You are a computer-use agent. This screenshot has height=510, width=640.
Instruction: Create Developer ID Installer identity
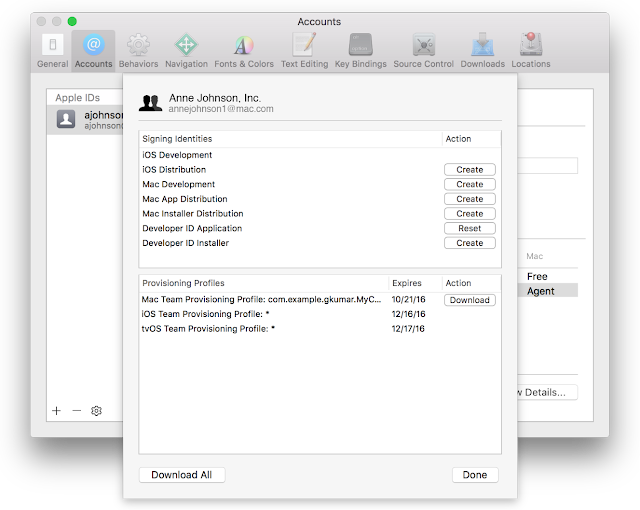[470, 243]
